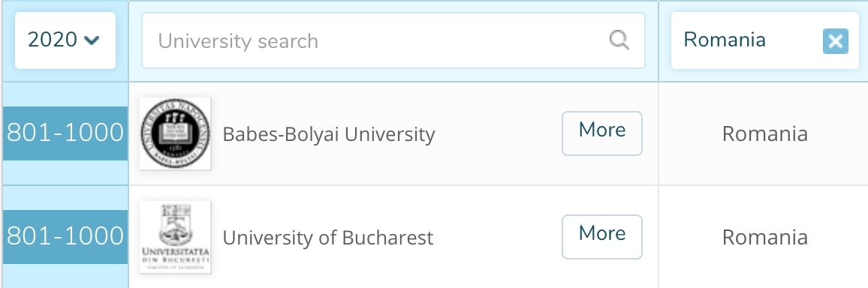Open the Romania country filter box
The width and height of the screenshot is (868, 288).
[x=765, y=40]
